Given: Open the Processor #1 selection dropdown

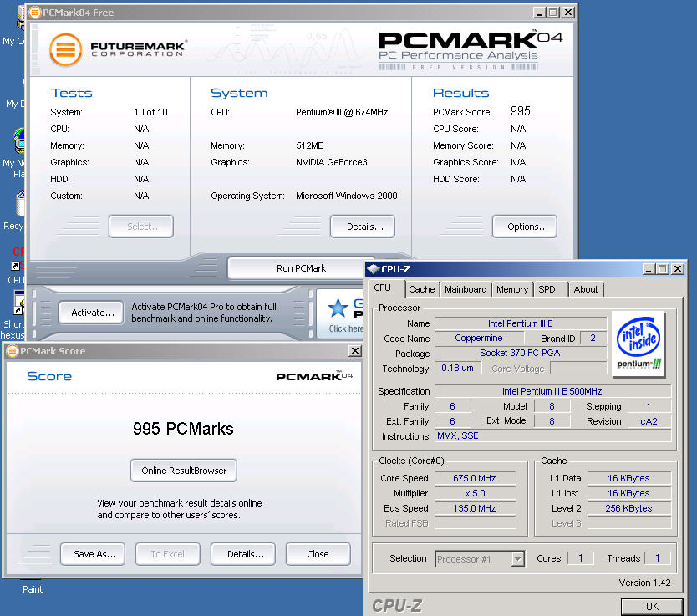Looking at the screenshot, I should pyautogui.click(x=480, y=559).
